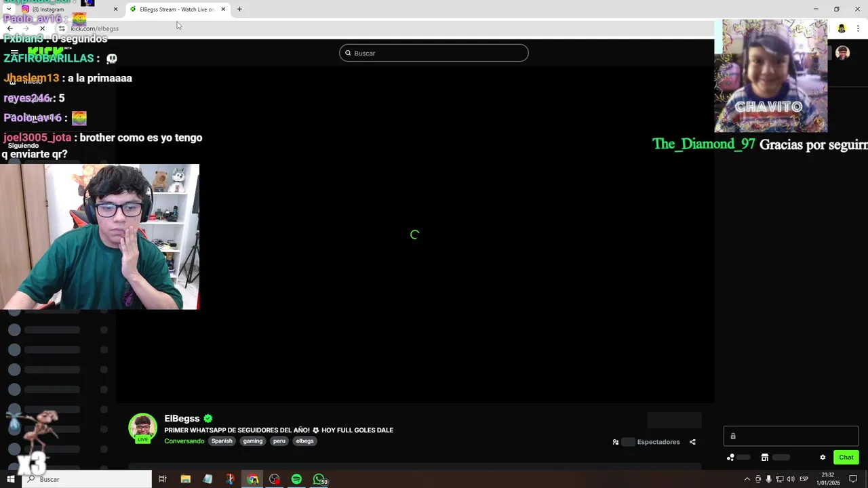This screenshot has height=488, width=868.
Task: Click the loading spinner in the player
Action: tap(415, 235)
